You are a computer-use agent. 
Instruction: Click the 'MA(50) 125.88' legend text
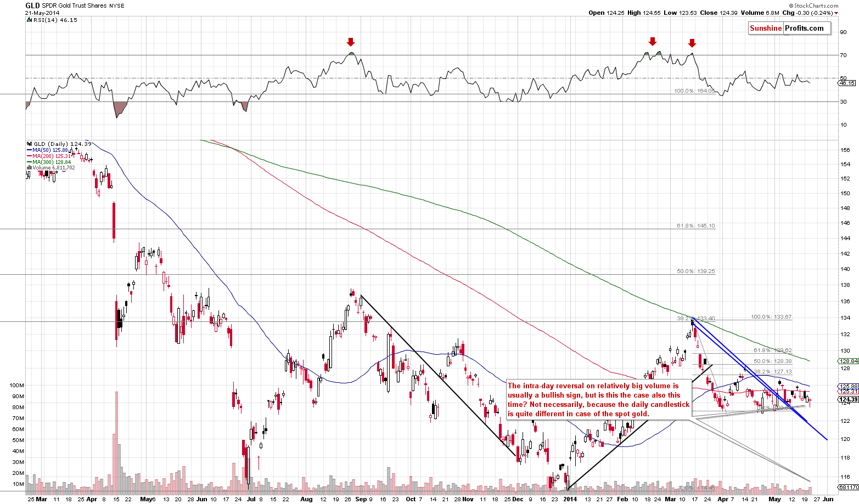click(50, 150)
